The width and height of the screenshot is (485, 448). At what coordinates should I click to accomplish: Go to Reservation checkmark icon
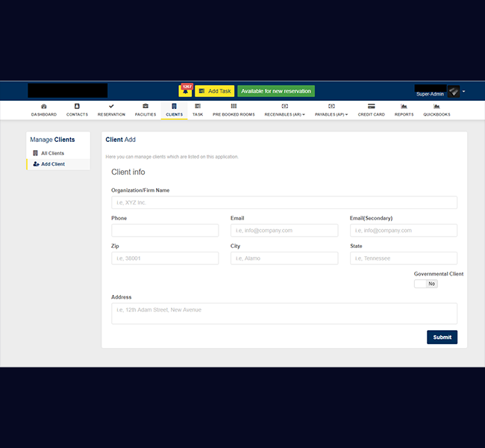click(x=111, y=107)
